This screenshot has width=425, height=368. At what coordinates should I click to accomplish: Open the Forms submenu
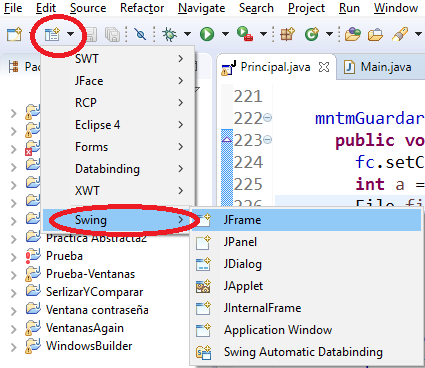117,147
